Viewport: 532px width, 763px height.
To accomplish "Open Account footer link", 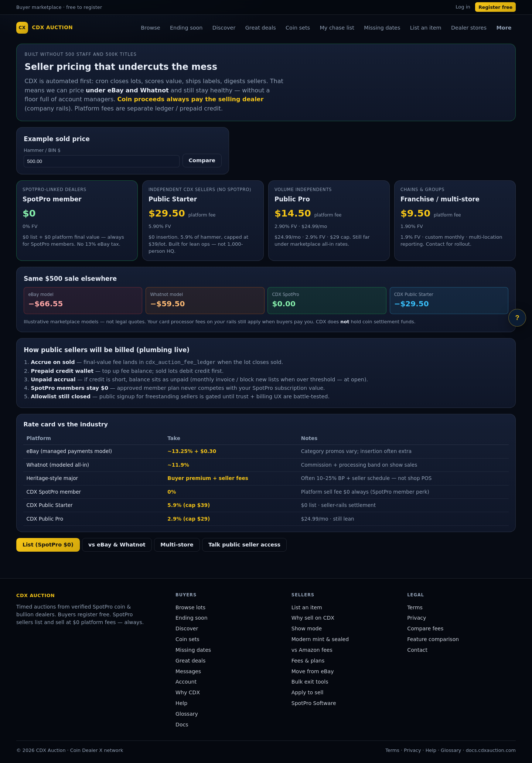I will (x=186, y=682).
